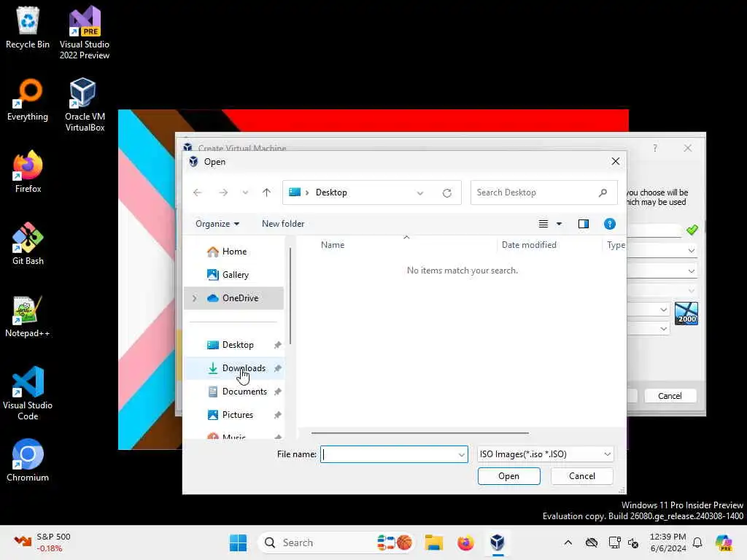Expand the address bar path dropdown

click(x=419, y=192)
